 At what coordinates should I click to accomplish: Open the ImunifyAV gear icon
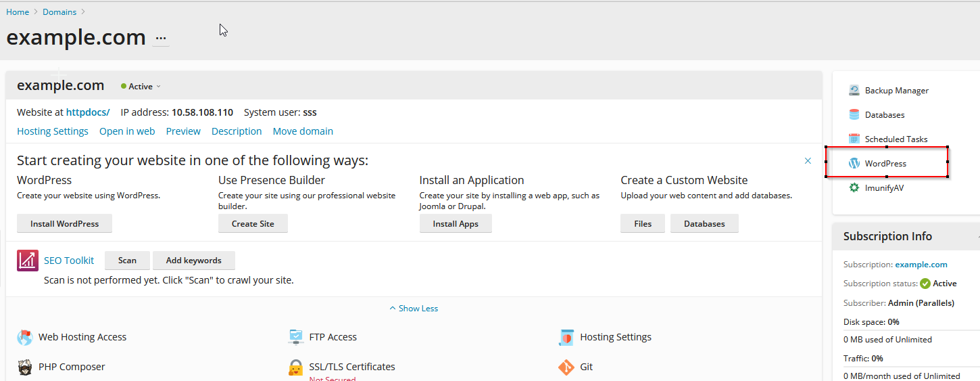point(854,188)
